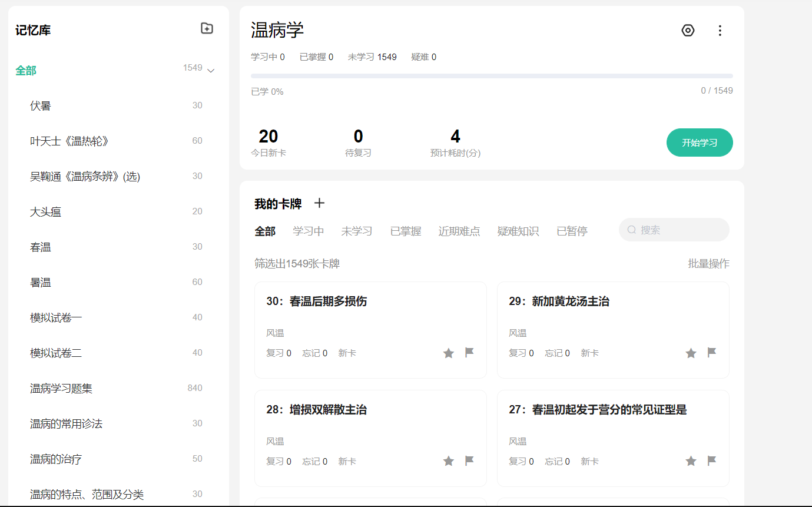Switch to the 近期难点 tab
Image resolution: width=812 pixels, height=507 pixels.
click(x=459, y=231)
